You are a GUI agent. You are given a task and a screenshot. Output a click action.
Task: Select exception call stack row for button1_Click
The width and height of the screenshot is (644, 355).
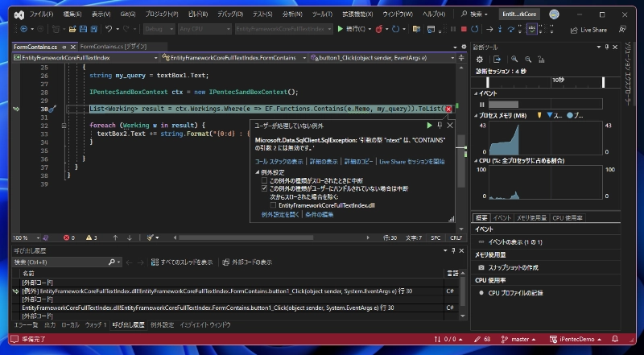click(236, 291)
